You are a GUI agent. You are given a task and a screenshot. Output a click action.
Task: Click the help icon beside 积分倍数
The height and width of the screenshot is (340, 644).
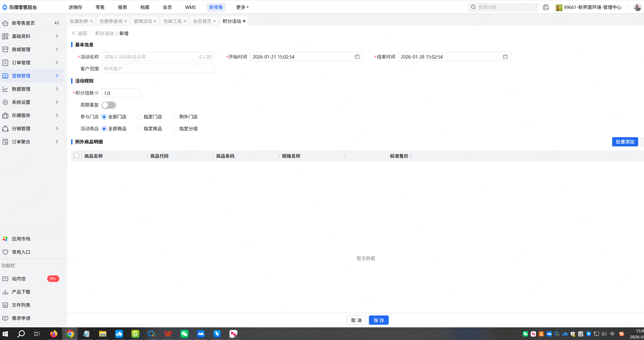(x=97, y=93)
